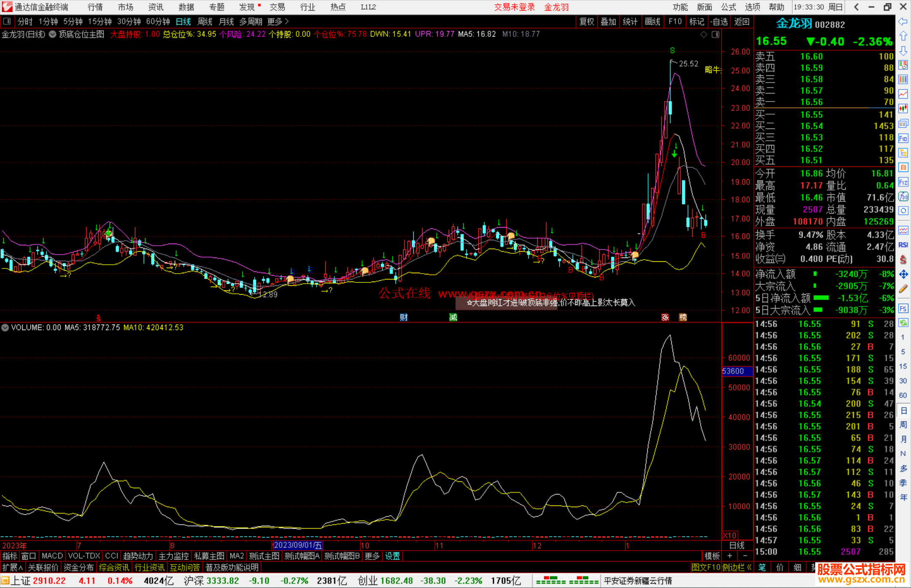Click the 2023/09/01 date marker
The height and width of the screenshot is (588, 911).
click(x=298, y=545)
